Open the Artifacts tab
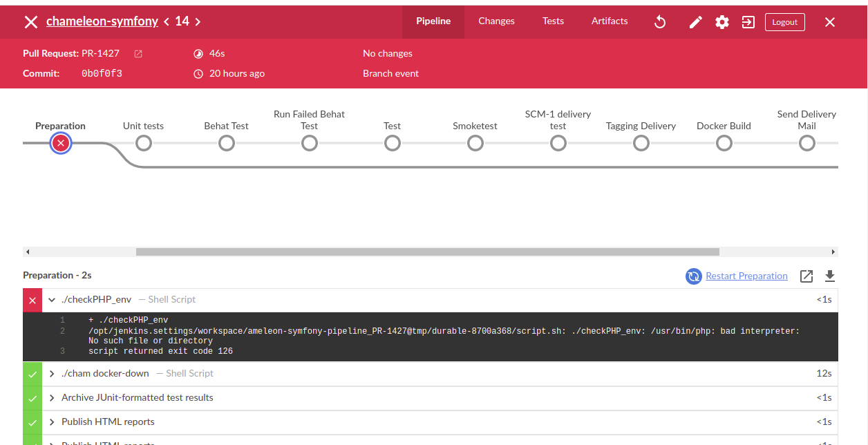Viewport: 868px width, 445px height. coord(610,21)
